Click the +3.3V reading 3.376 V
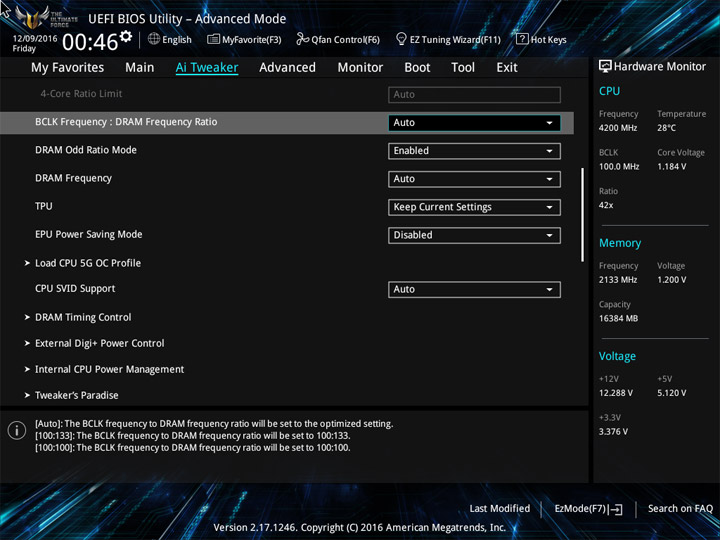Viewport: 720px width, 540px height. (x=613, y=432)
